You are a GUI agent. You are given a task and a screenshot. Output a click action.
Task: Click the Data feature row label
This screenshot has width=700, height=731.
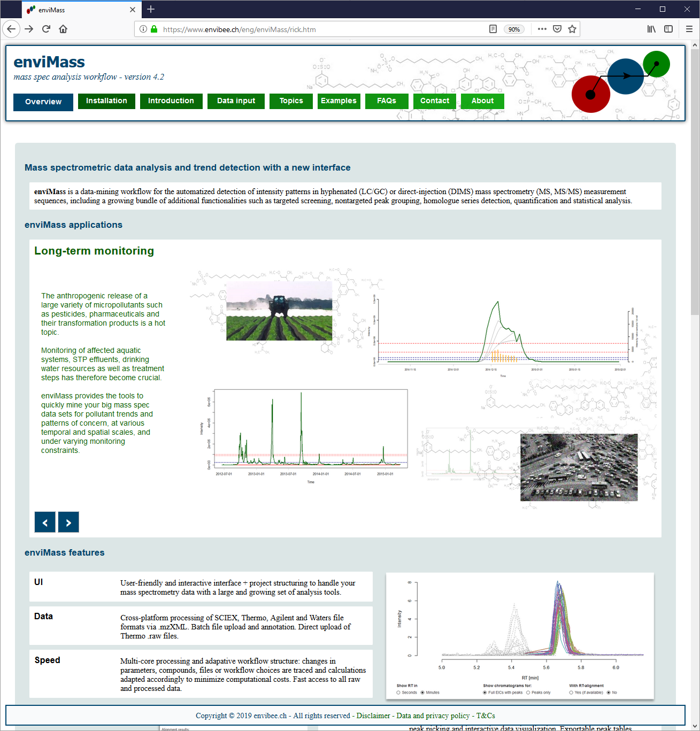[x=43, y=616]
